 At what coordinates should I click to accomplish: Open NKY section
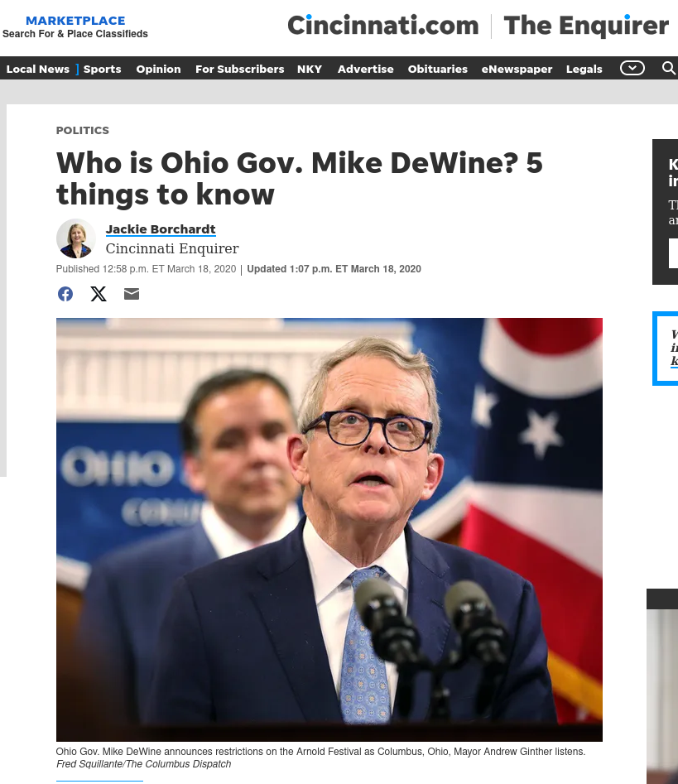click(x=310, y=69)
